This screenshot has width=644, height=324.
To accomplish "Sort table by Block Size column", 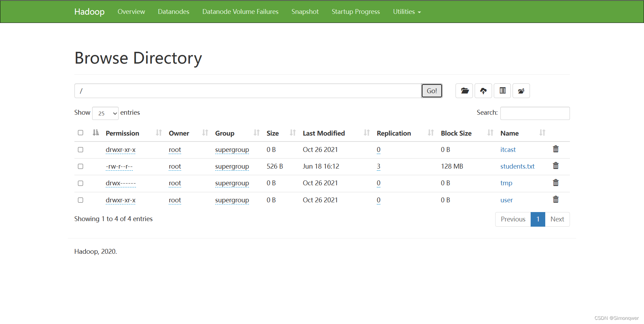I will click(x=490, y=132).
